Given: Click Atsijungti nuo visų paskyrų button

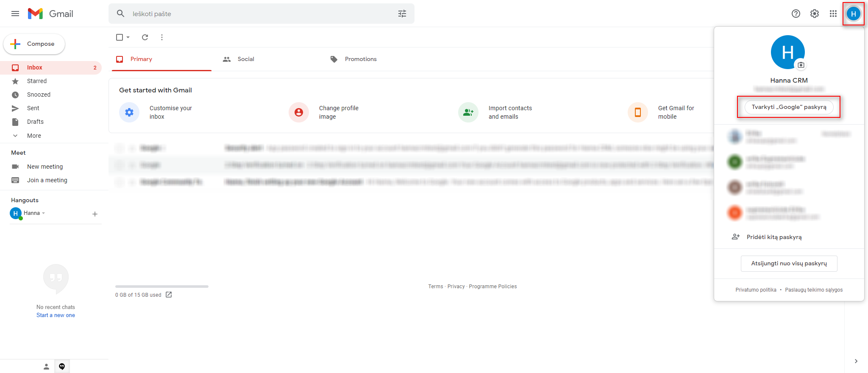Looking at the screenshot, I should point(789,263).
